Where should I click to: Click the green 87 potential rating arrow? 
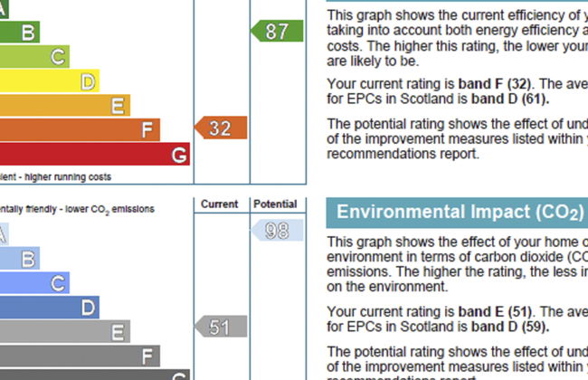pos(277,32)
